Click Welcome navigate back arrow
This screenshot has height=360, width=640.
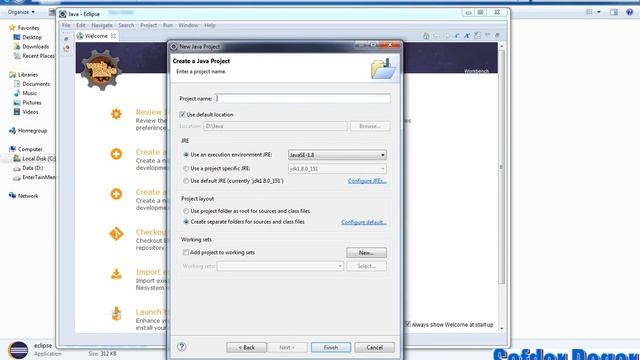point(436,36)
